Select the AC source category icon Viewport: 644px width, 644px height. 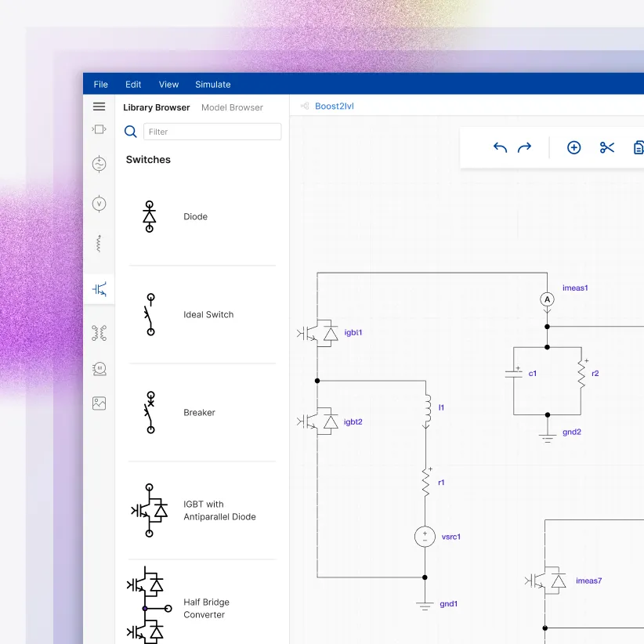point(99,165)
